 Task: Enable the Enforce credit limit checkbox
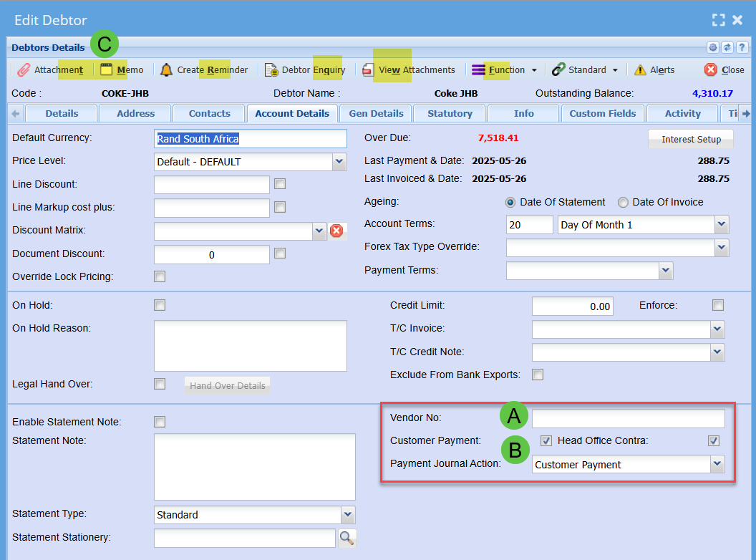pyautogui.click(x=717, y=305)
